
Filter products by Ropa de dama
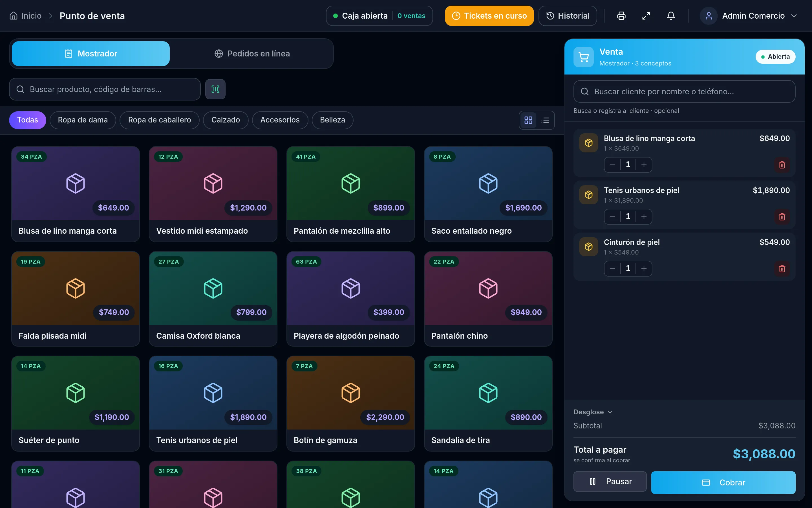click(x=83, y=120)
